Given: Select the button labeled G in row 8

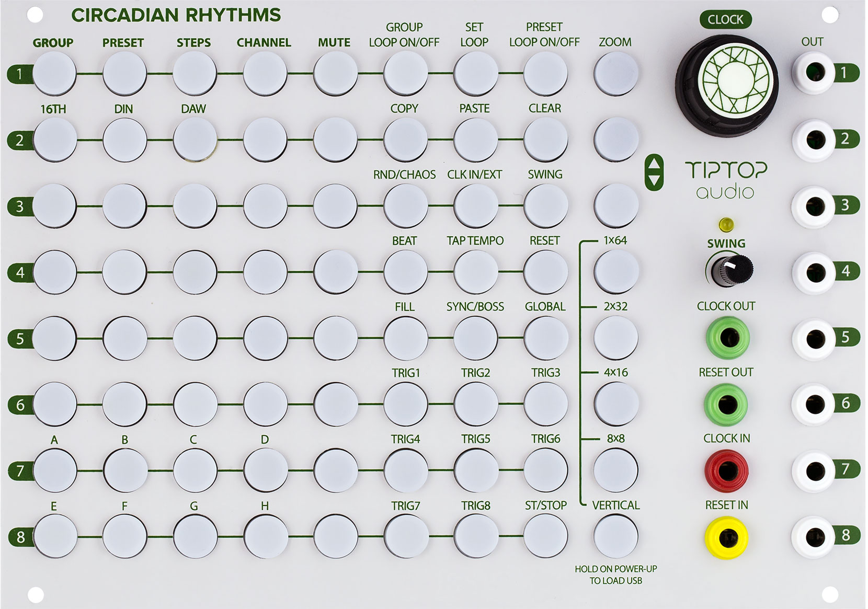Looking at the screenshot, I should (195, 536).
